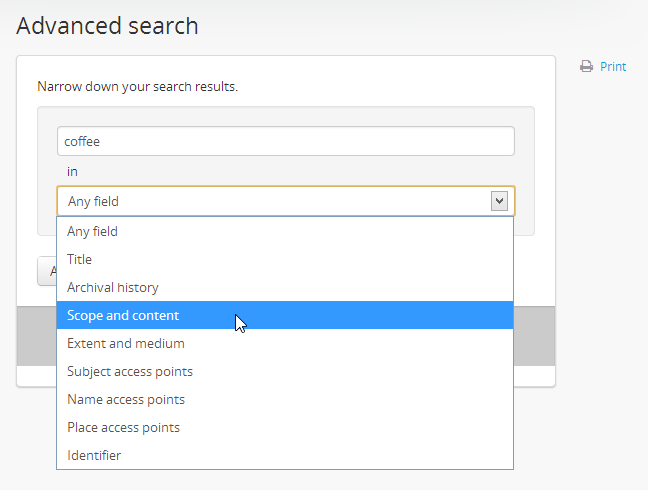Select Name access points option

point(125,399)
